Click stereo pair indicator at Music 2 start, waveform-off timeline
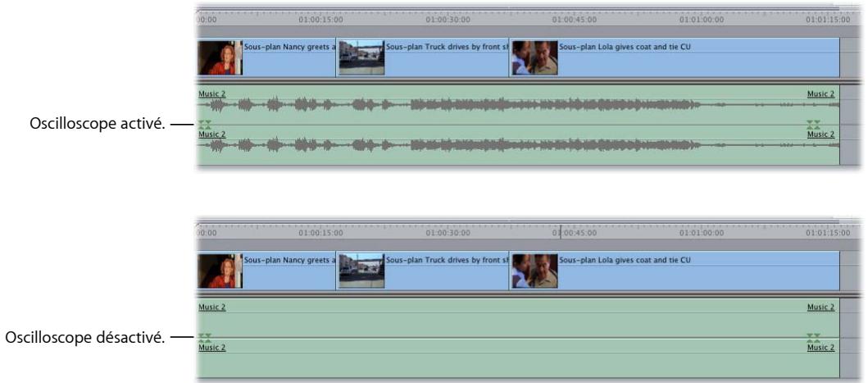 pos(205,337)
